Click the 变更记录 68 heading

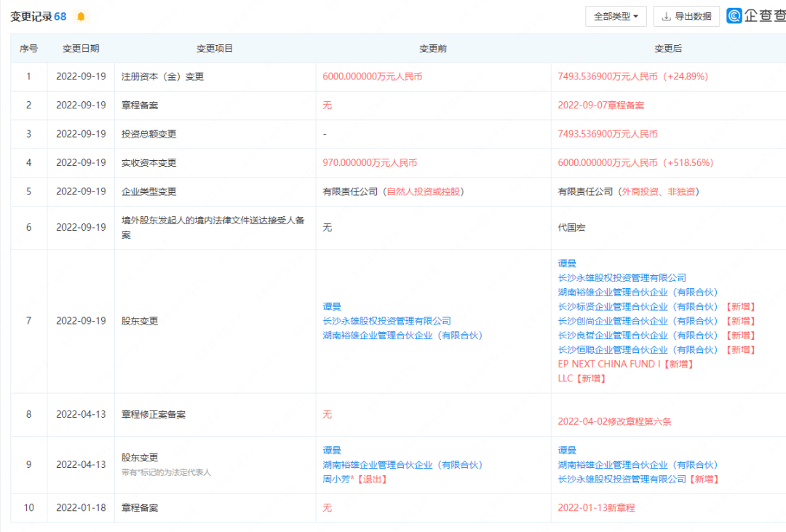[38, 17]
